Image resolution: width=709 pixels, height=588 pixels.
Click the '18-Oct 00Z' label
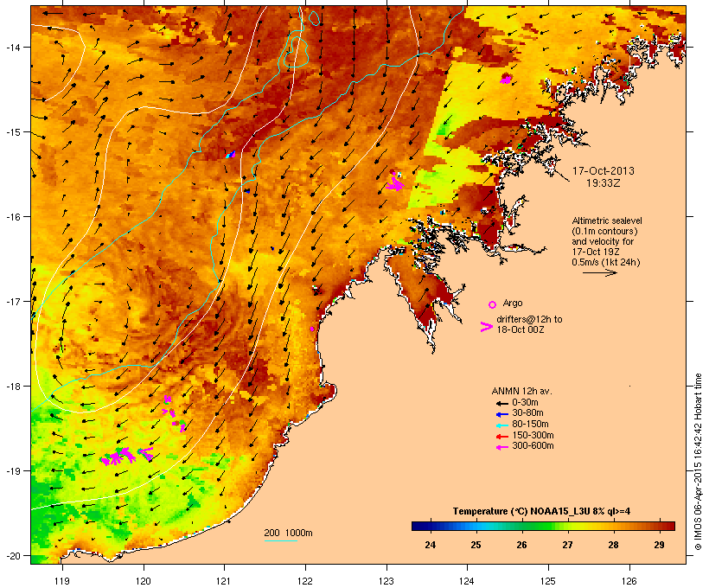point(521,329)
